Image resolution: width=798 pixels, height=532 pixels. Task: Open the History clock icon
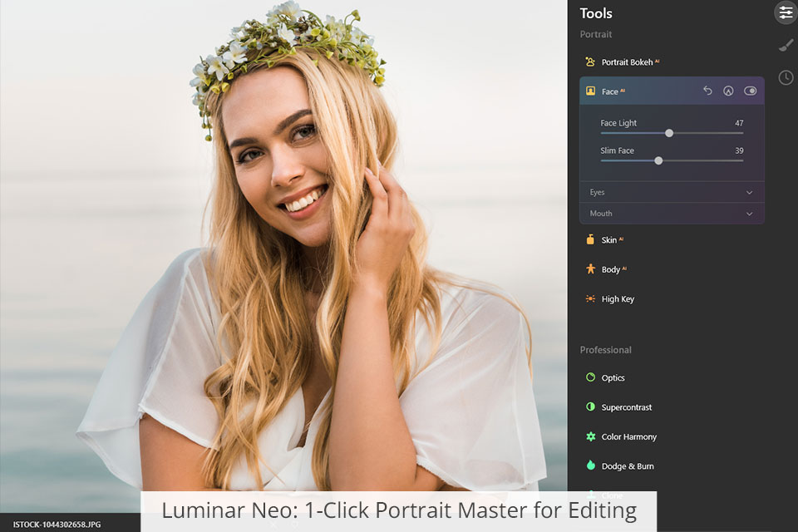[x=786, y=77]
